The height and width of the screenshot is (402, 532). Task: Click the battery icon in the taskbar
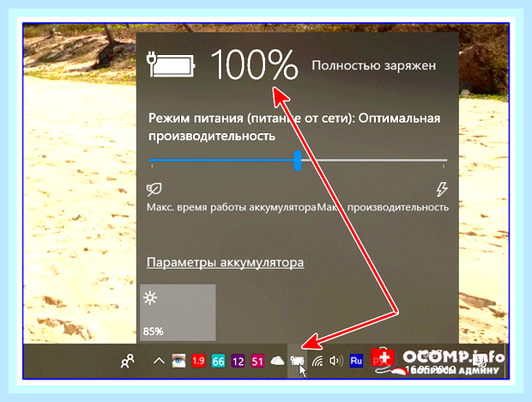click(x=297, y=361)
